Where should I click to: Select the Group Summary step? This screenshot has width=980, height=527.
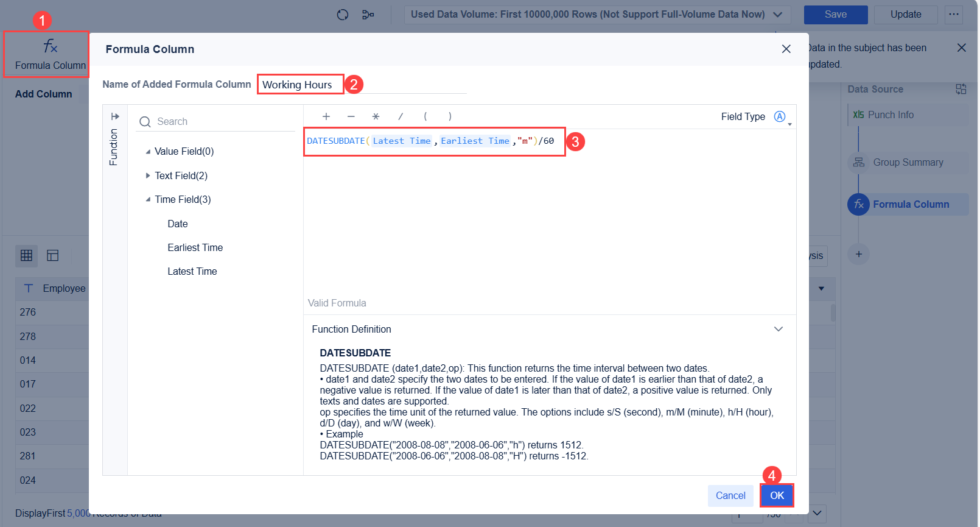(908, 163)
